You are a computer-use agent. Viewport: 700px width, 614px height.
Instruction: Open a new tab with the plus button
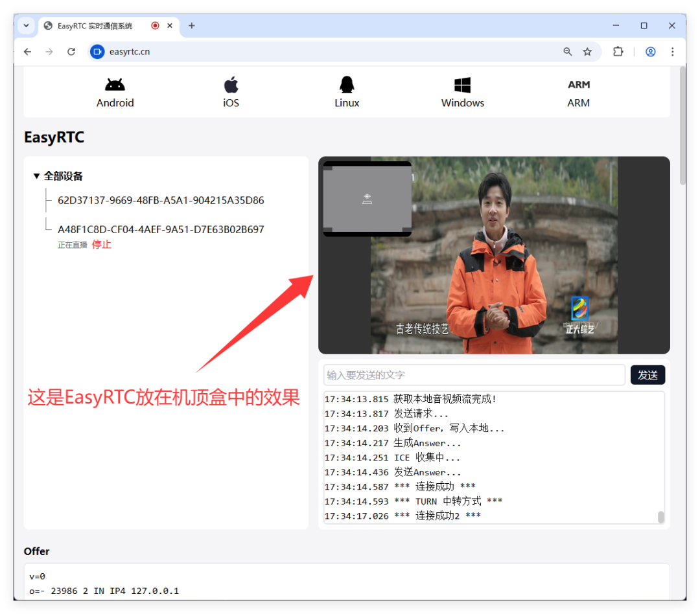(191, 25)
